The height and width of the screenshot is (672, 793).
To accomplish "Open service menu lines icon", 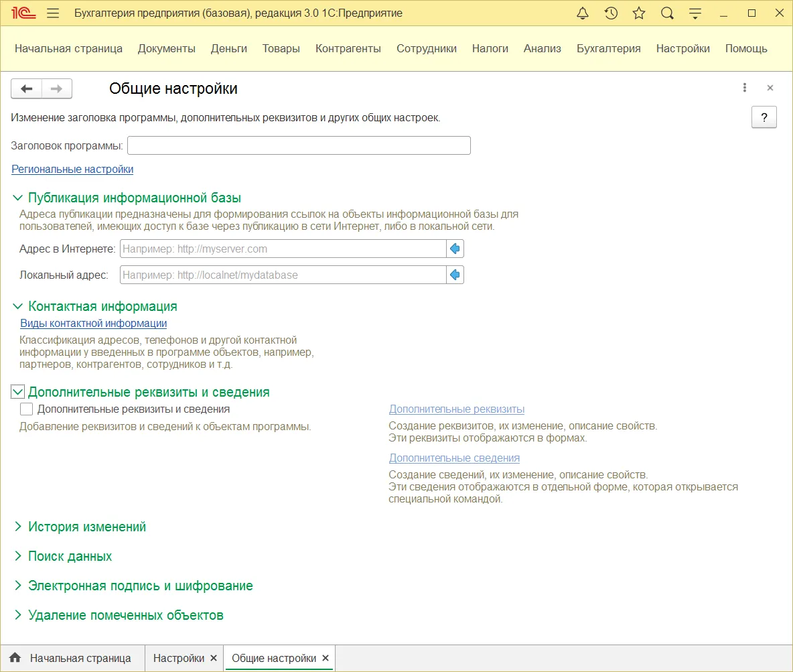I will click(695, 13).
